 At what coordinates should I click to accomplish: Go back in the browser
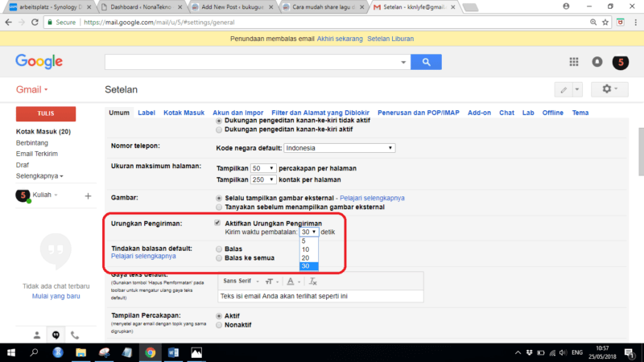[9, 23]
